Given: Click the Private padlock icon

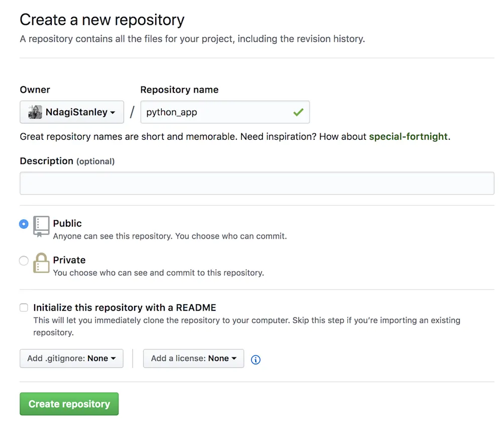Looking at the screenshot, I should (41, 263).
